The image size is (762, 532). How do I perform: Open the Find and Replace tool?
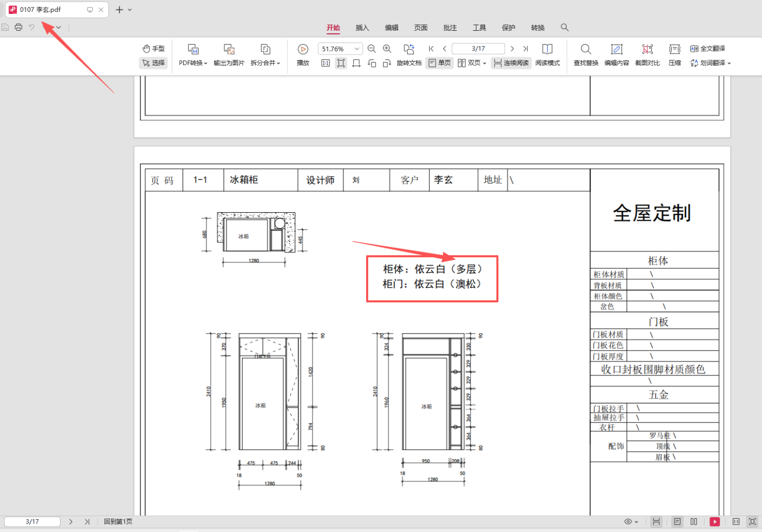(585, 49)
